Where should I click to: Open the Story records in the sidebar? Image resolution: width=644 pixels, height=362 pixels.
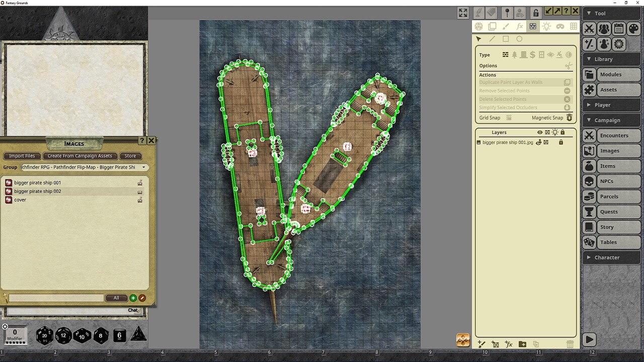coord(611,227)
